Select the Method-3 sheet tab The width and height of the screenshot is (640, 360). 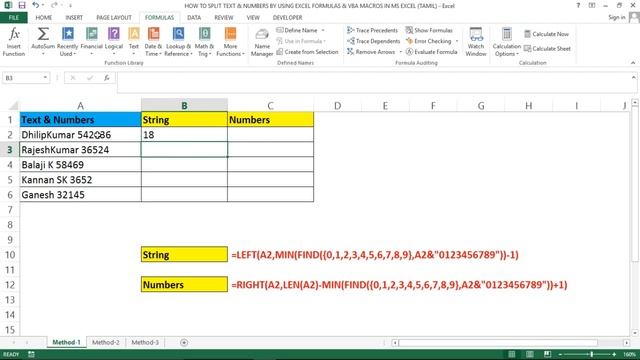[145, 342]
